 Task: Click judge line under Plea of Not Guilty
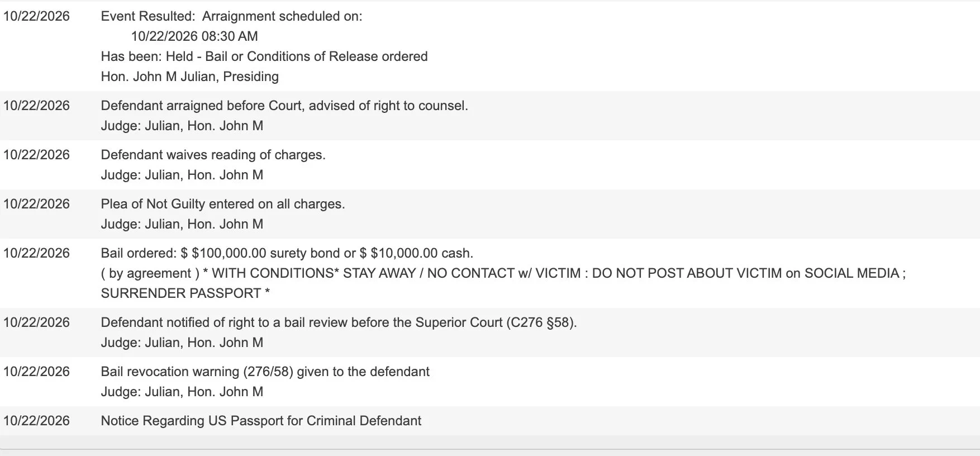[x=182, y=224]
